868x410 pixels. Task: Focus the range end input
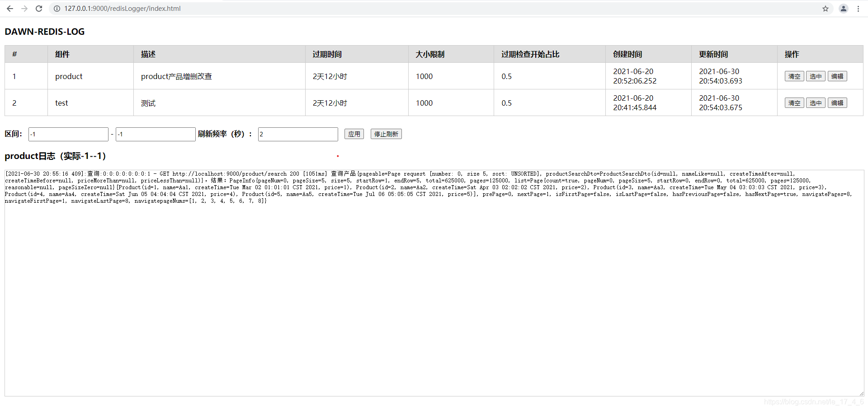(x=156, y=134)
